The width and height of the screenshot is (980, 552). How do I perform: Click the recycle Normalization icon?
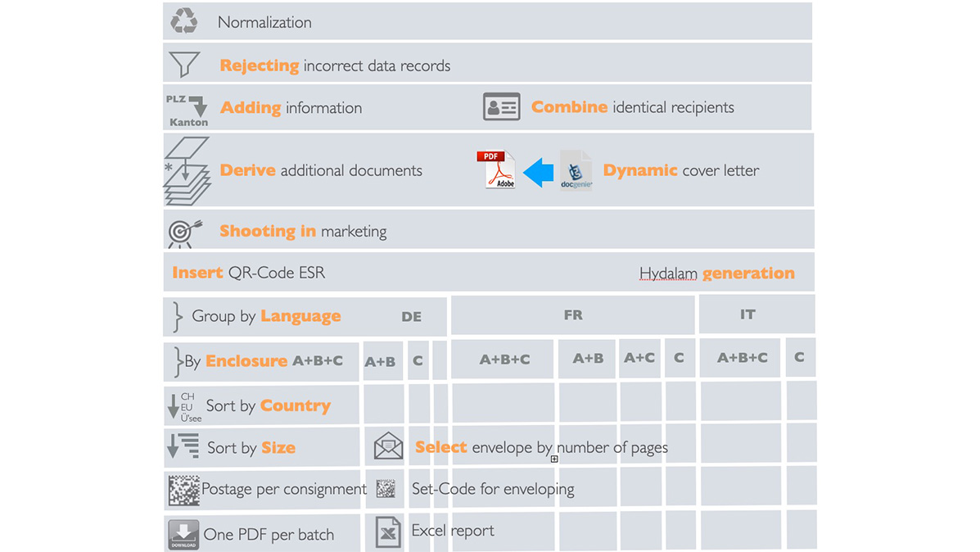(183, 21)
